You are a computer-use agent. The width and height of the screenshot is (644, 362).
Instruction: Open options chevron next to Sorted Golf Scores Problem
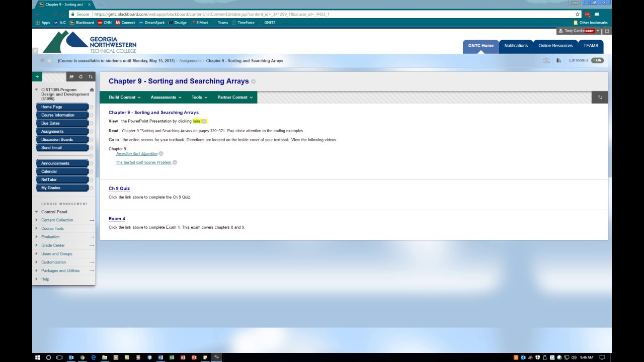(175, 162)
